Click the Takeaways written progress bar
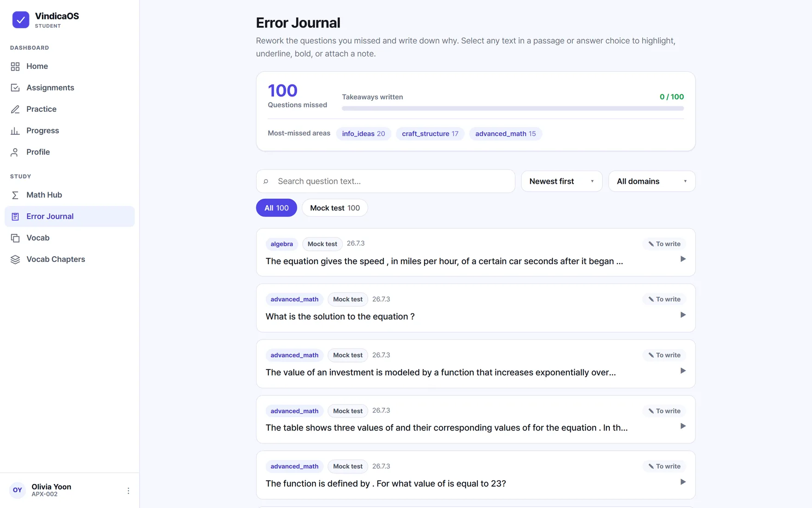This screenshot has height=508, width=812. (x=513, y=109)
